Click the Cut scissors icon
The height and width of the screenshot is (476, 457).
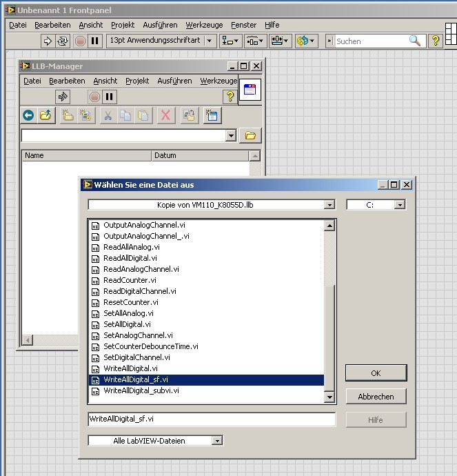click(x=108, y=115)
